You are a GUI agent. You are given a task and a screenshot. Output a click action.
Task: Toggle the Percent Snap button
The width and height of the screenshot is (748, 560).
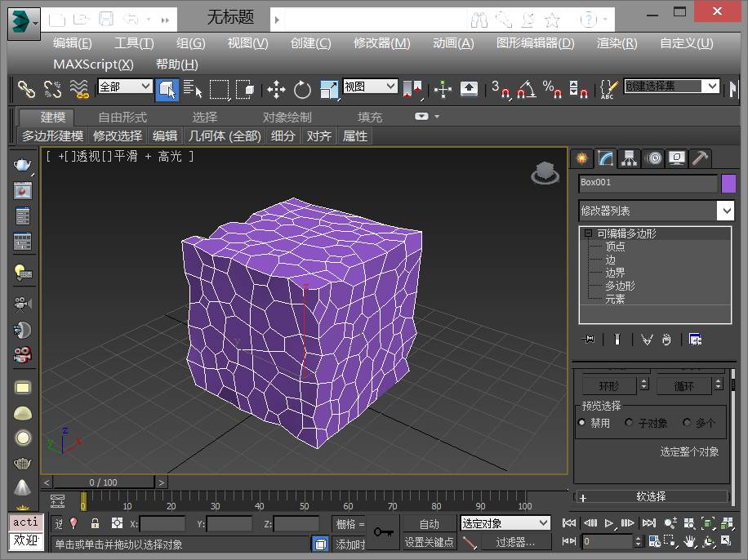click(x=552, y=89)
